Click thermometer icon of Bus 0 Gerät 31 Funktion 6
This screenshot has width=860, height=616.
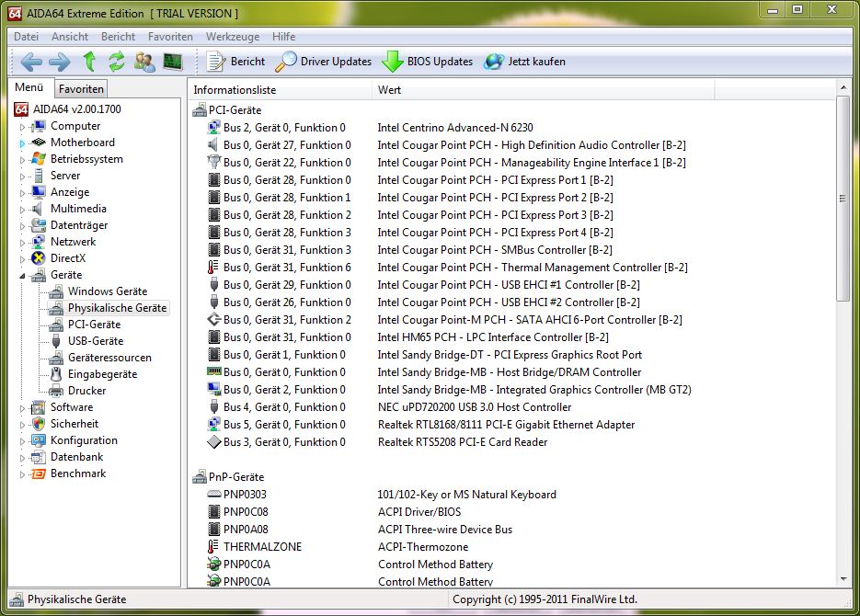[x=213, y=268]
